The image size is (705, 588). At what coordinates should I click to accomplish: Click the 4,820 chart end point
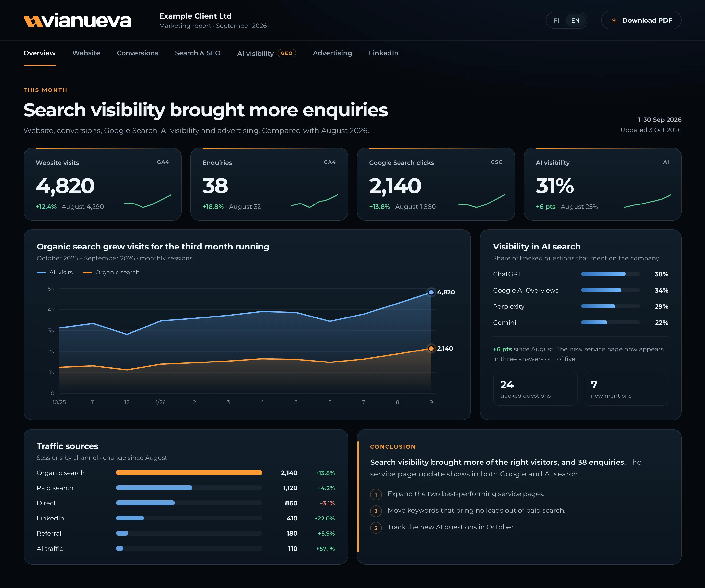pyautogui.click(x=431, y=293)
